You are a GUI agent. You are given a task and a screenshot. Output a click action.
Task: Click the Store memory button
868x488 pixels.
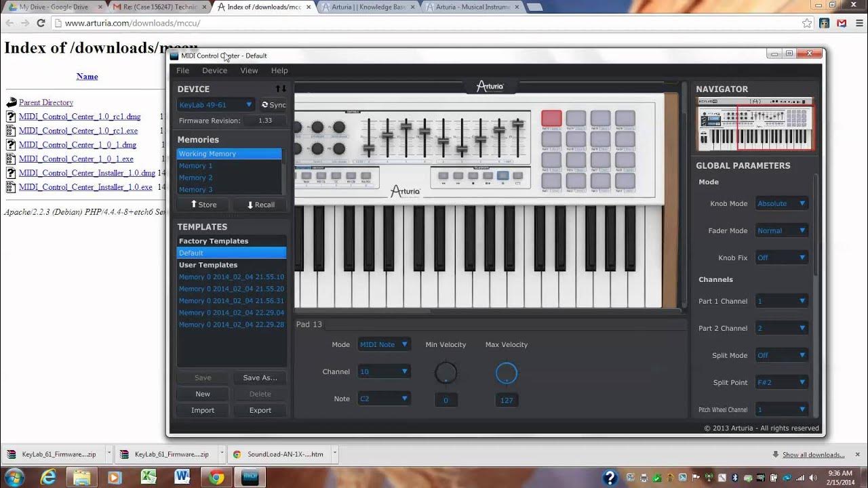(203, 205)
